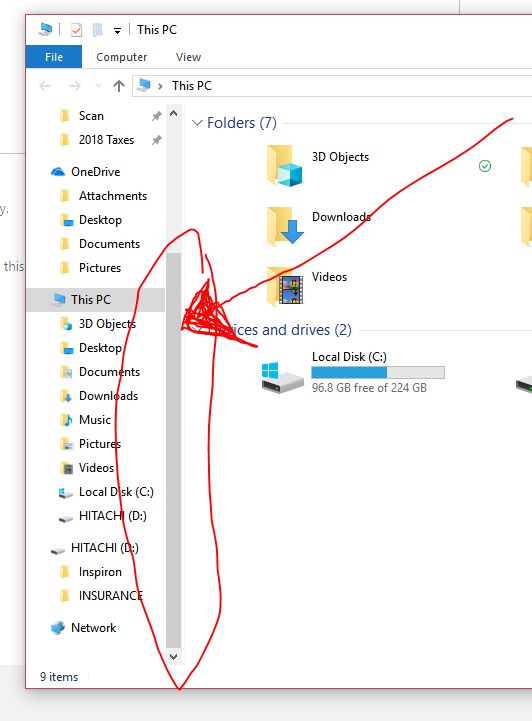Open Desktop folder under OneDrive
Screen dimensions: 532x721
click(x=100, y=220)
